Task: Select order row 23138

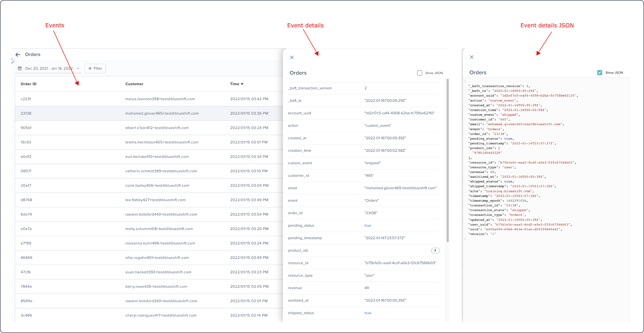Action: (x=149, y=113)
